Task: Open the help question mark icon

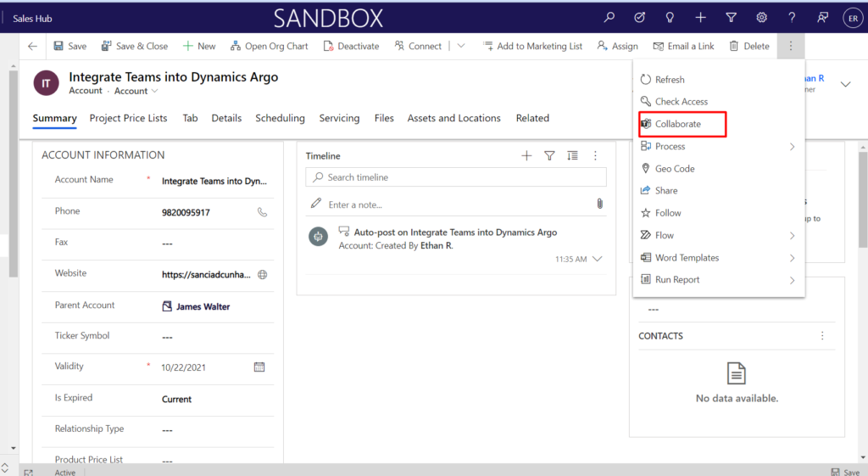Action: (793, 18)
